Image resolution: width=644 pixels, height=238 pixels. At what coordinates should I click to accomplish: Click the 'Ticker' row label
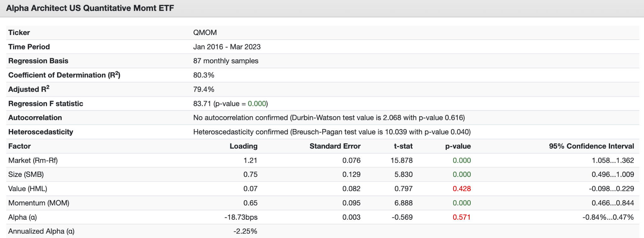pos(19,32)
